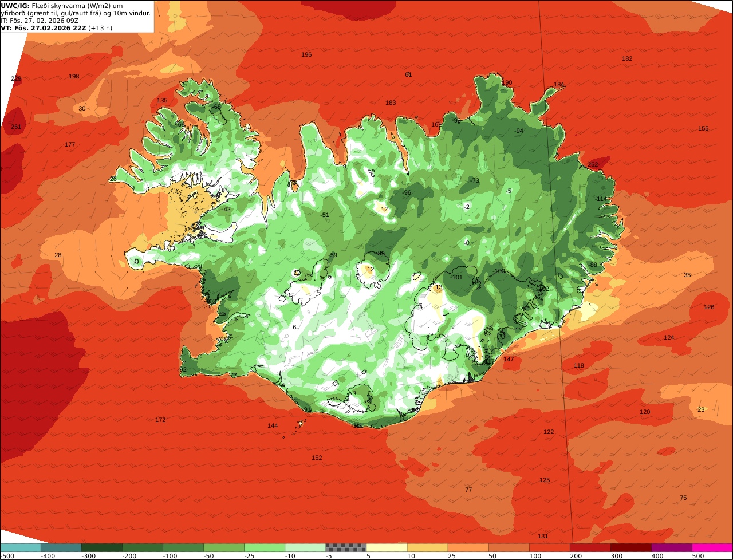Image resolution: width=733 pixels, height=560 pixels.
Task: Click the land value -51
Action: tap(325, 215)
